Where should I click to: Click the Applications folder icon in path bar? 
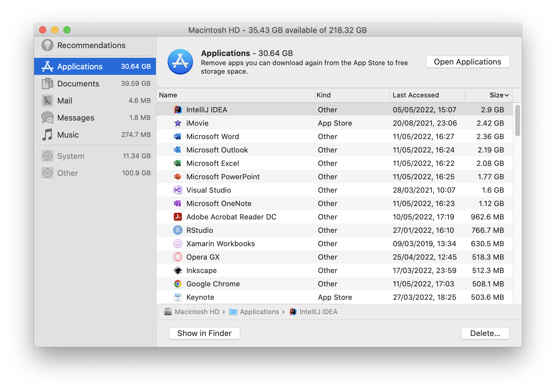[x=233, y=312]
